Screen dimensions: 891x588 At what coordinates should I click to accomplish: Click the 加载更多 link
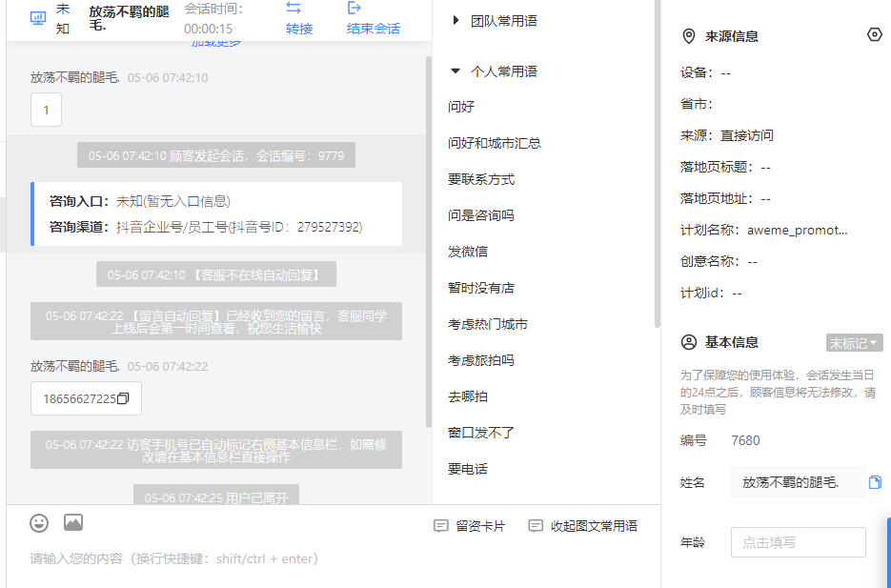pos(216,43)
